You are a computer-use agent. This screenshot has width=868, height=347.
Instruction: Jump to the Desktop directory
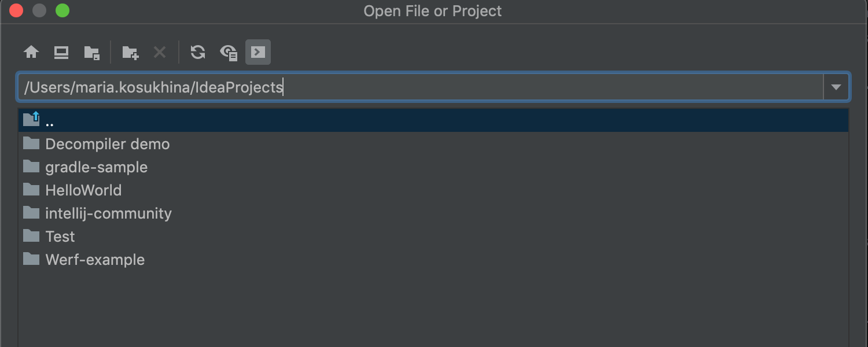(61, 53)
